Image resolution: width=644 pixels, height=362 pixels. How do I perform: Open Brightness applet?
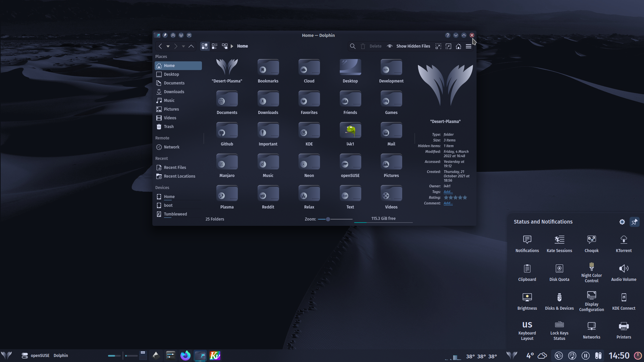(527, 301)
